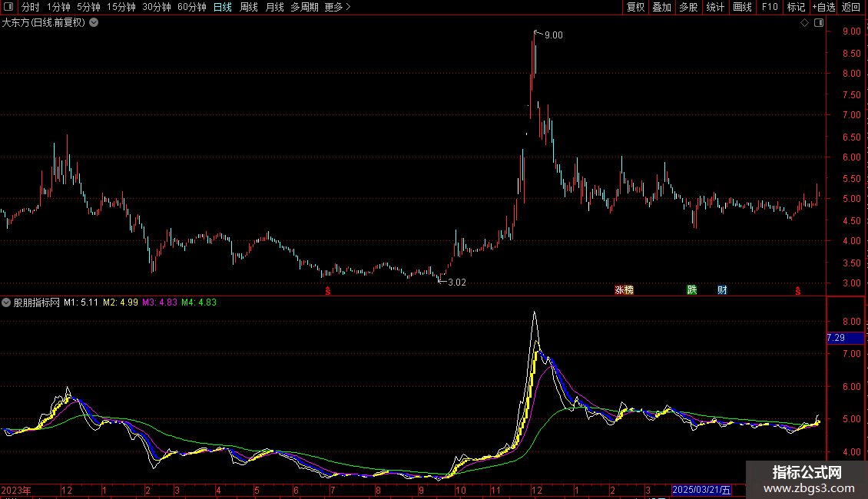Click the M1: 5.11 indicator value
Image resolution: width=868 pixels, height=499 pixels.
(x=81, y=302)
